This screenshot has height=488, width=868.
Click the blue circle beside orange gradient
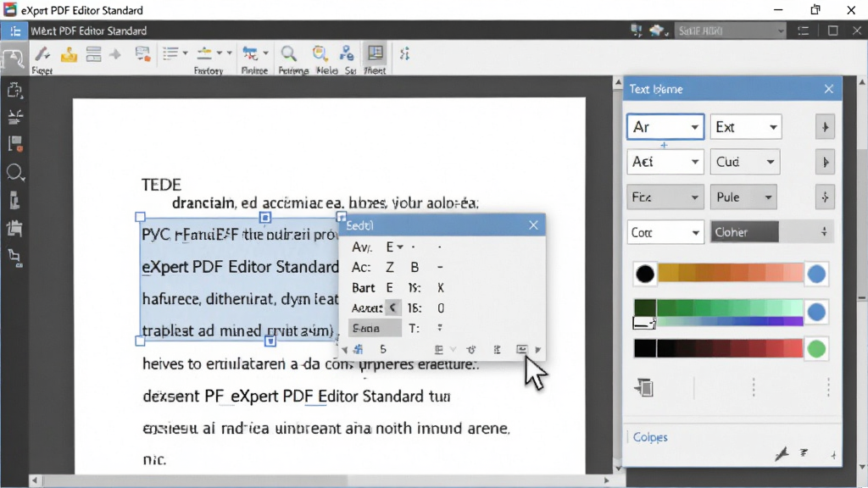[x=816, y=274]
